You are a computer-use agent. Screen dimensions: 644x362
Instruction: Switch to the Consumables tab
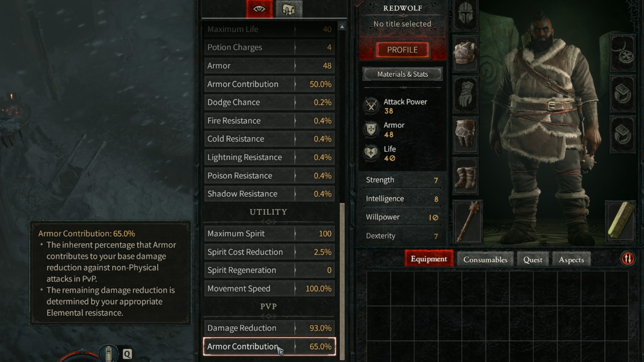[x=485, y=259]
